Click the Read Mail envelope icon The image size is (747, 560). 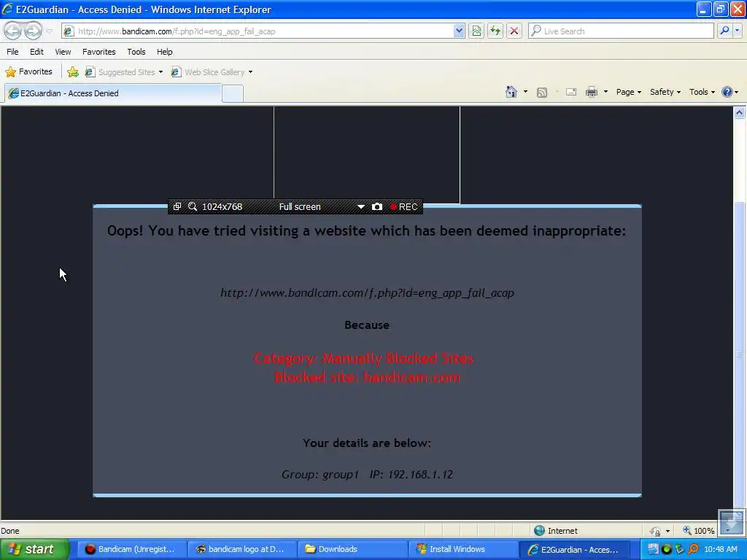pos(571,92)
